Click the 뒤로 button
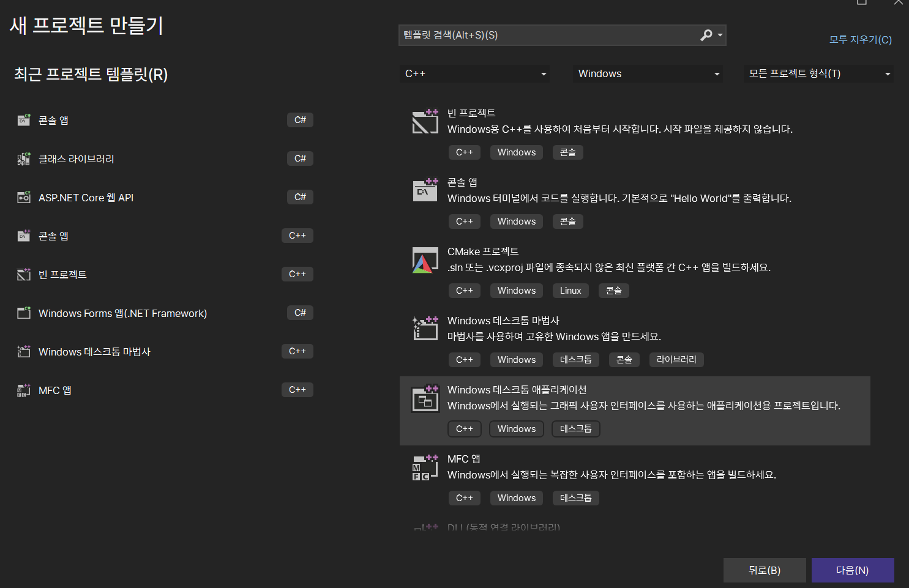 pyautogui.click(x=765, y=570)
